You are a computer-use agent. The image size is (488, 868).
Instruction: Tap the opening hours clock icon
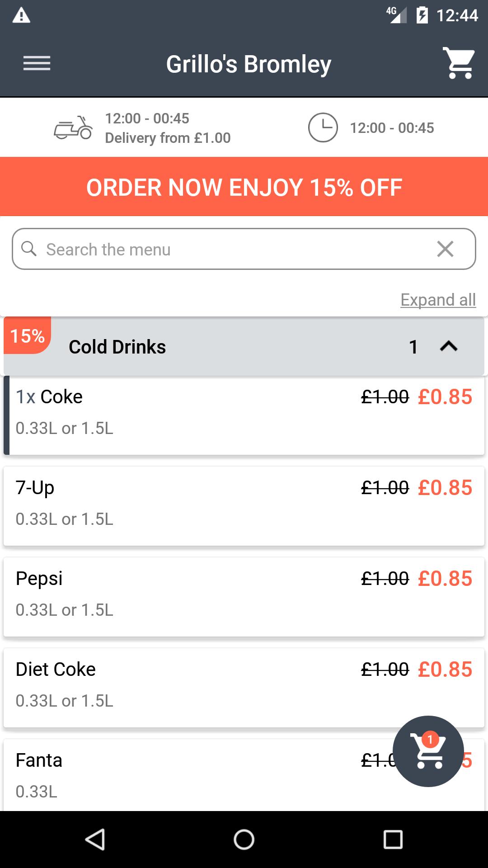point(323,128)
